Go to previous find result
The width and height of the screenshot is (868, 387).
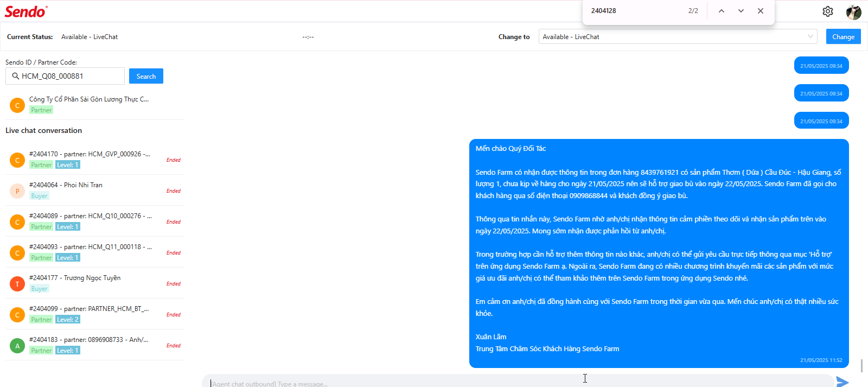click(x=722, y=11)
